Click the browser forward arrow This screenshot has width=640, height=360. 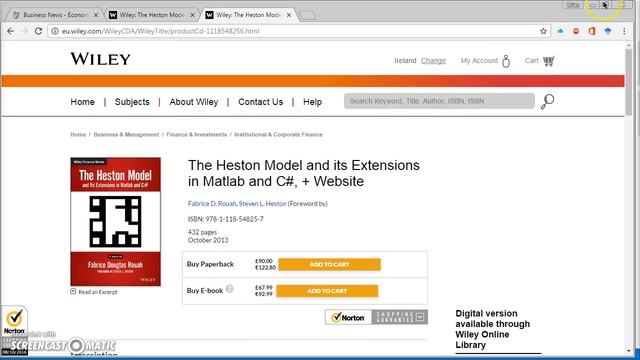[x=24, y=31]
